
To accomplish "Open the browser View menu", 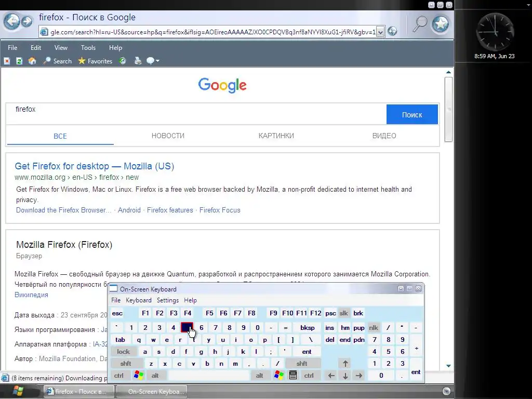I will click(61, 48).
